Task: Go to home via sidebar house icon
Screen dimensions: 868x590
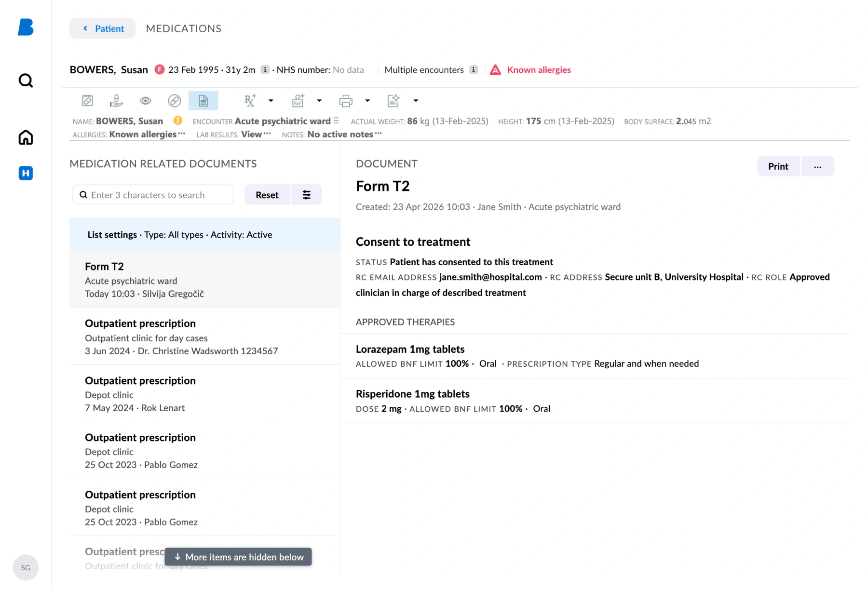Action: tap(26, 138)
